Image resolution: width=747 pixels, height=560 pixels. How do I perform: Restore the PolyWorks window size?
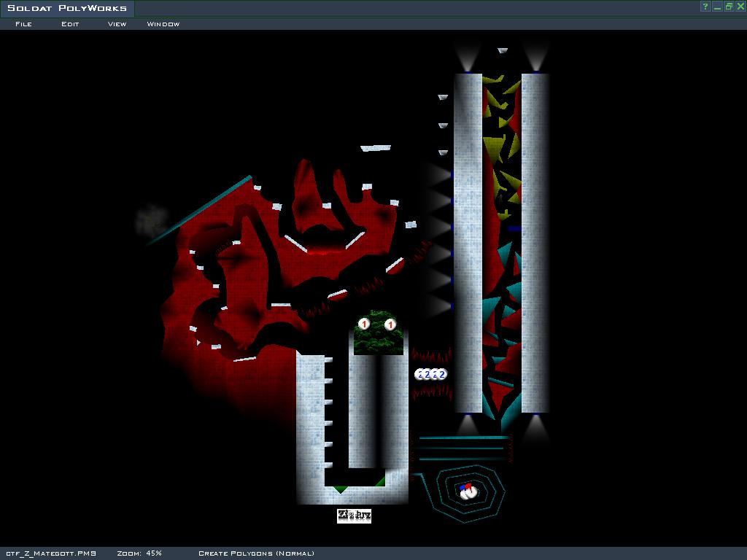pos(728,7)
